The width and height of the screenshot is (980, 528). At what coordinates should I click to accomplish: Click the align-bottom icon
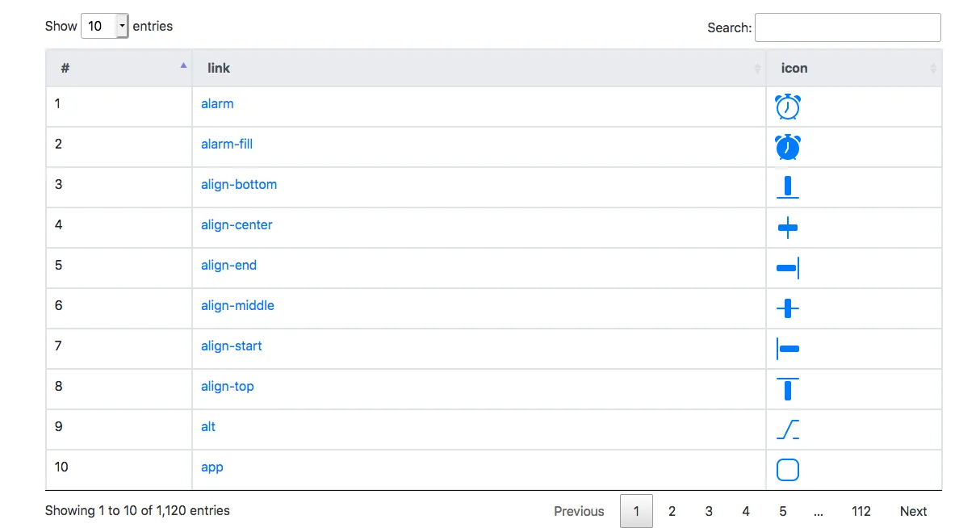point(787,187)
